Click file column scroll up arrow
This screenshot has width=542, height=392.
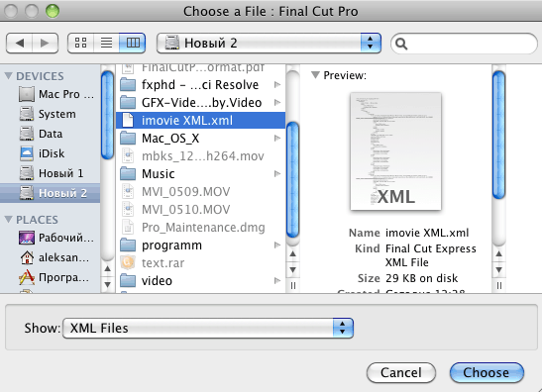[292, 253]
